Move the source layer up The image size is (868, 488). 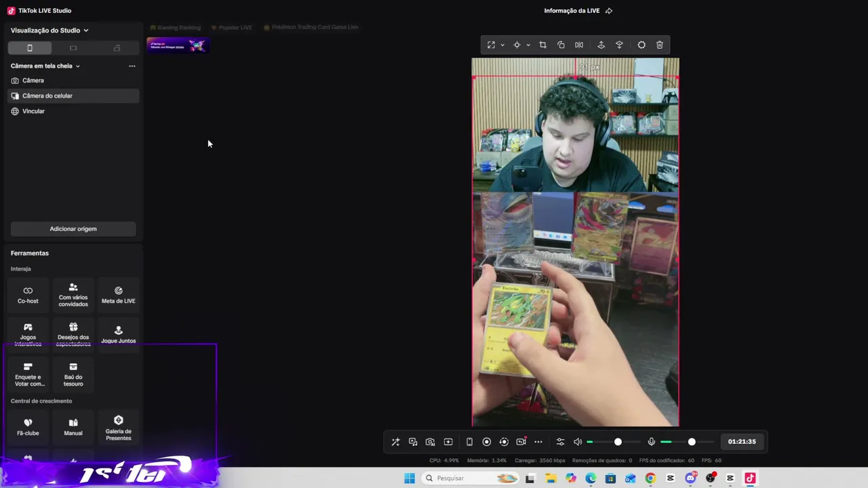pyautogui.click(x=601, y=45)
